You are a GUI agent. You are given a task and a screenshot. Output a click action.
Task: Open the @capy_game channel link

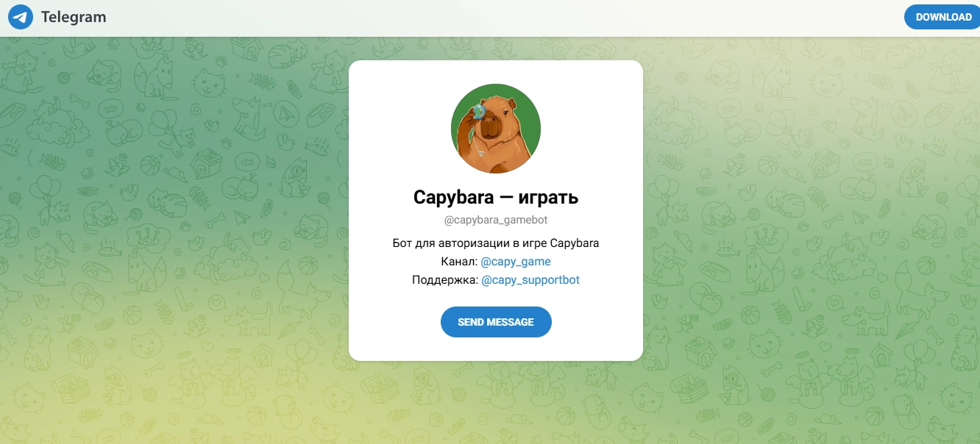click(516, 262)
